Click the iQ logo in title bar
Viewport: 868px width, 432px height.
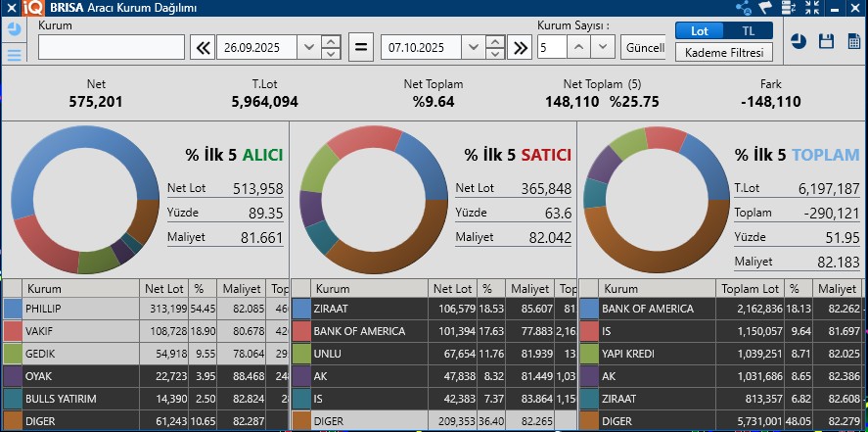tap(34, 8)
